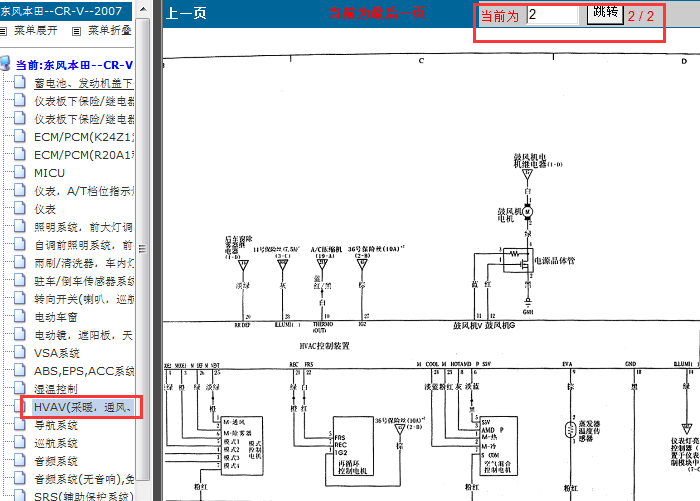Open first 仪表板下保险/继电器 entry
This screenshot has width=700, height=501.
point(84,101)
